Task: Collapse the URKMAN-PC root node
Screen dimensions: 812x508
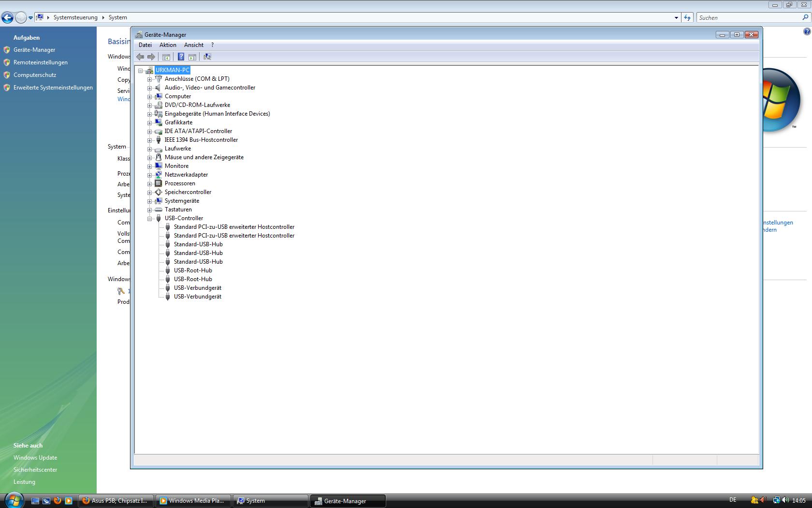Action: (x=141, y=71)
